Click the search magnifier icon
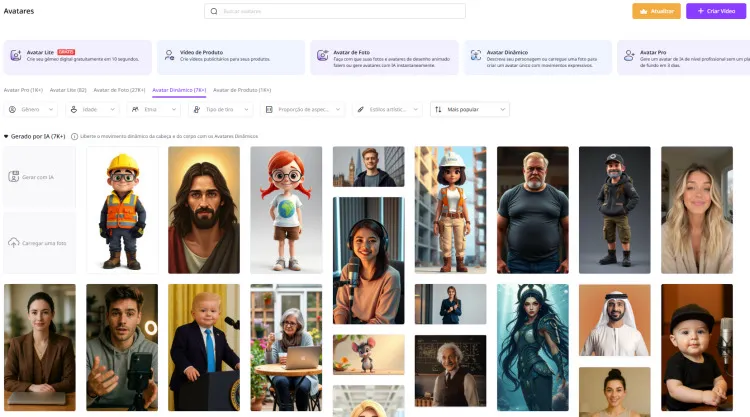Image resolution: width=750 pixels, height=417 pixels. point(214,11)
